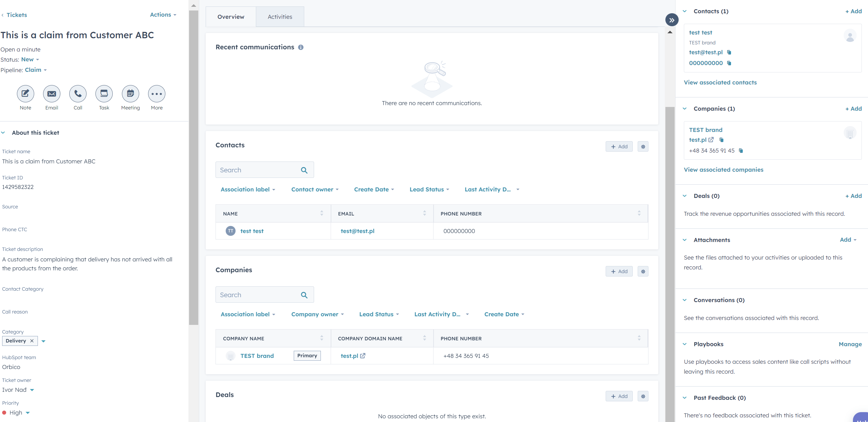Collapse the right sidebar with double-arrow button

(672, 20)
